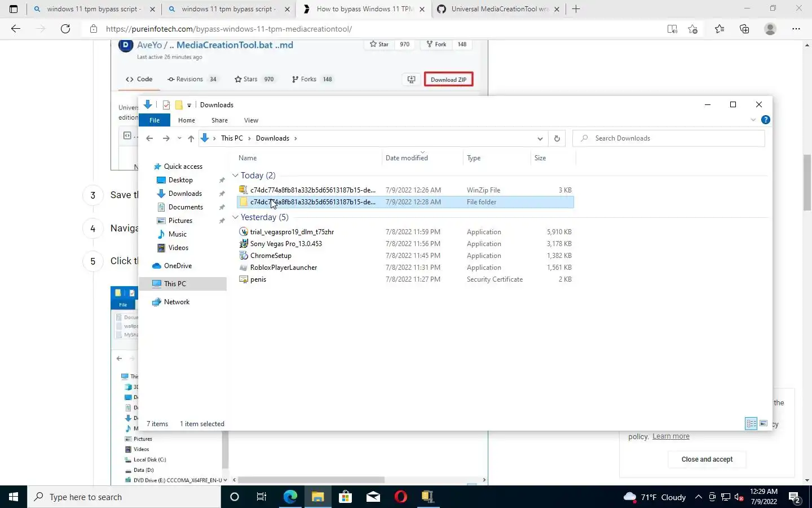Viewport: 812px width, 508px height.
Task: Open the View ribbon tab
Action: coord(251,120)
